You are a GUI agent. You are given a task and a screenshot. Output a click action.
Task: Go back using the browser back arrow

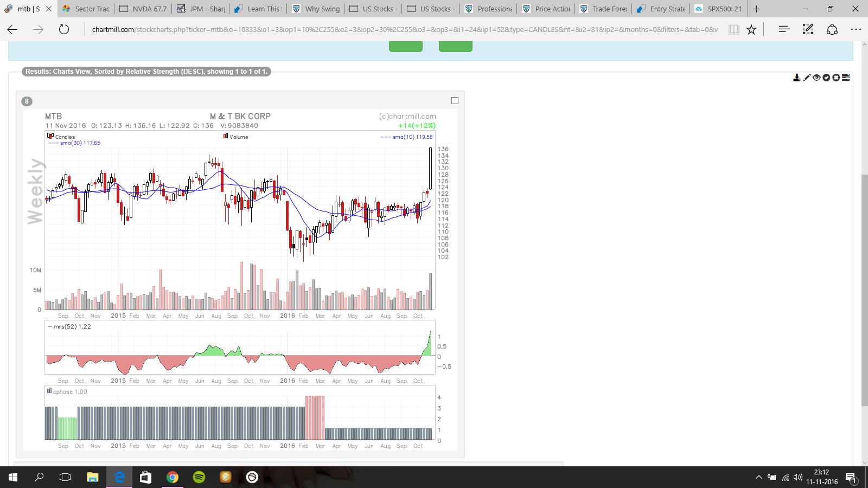coord(12,29)
